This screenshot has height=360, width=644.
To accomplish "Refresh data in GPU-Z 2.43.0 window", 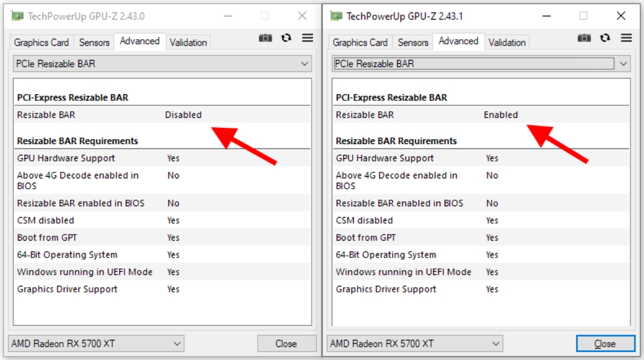I will pos(286,38).
